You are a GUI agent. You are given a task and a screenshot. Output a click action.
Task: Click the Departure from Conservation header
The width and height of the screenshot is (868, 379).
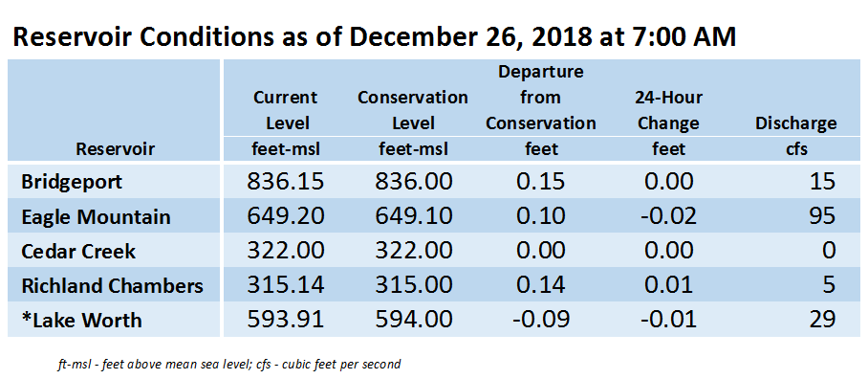[540, 110]
